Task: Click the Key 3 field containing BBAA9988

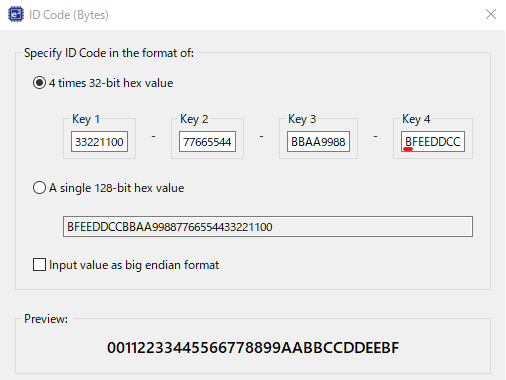Action: [x=318, y=142]
